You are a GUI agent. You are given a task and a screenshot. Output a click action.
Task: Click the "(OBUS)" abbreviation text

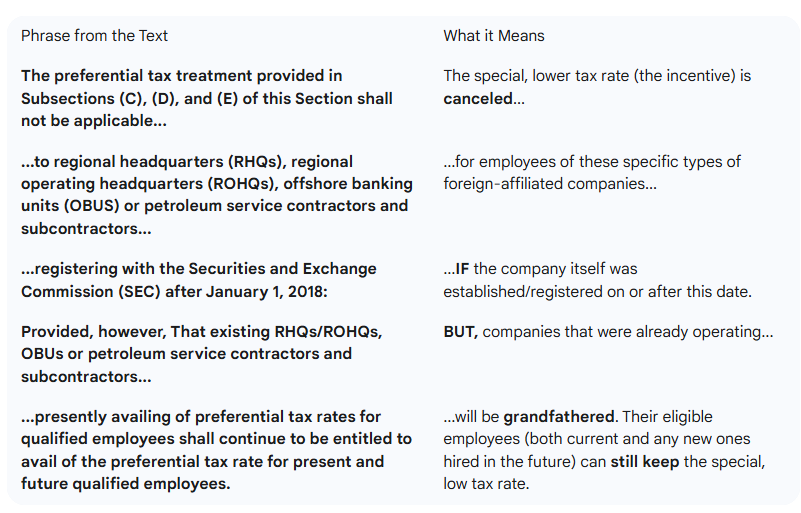[126, 206]
